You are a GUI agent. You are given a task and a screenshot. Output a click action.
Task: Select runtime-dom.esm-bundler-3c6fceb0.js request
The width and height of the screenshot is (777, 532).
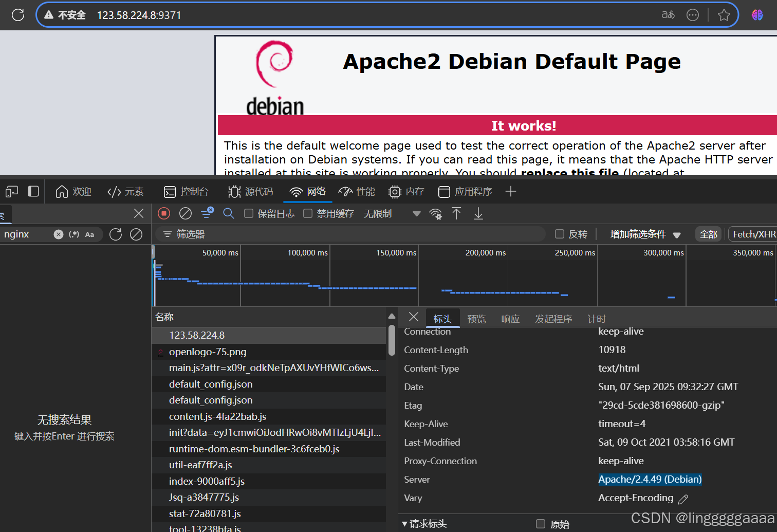click(x=269, y=449)
